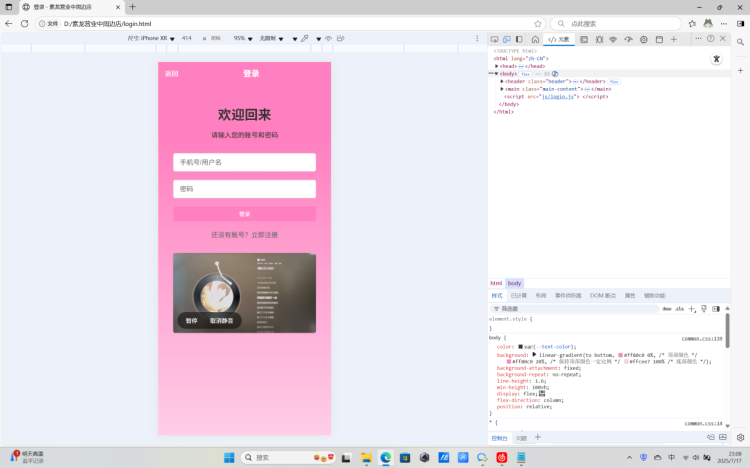
Task: Collapse the body node in DOM tree
Action: (x=496, y=74)
